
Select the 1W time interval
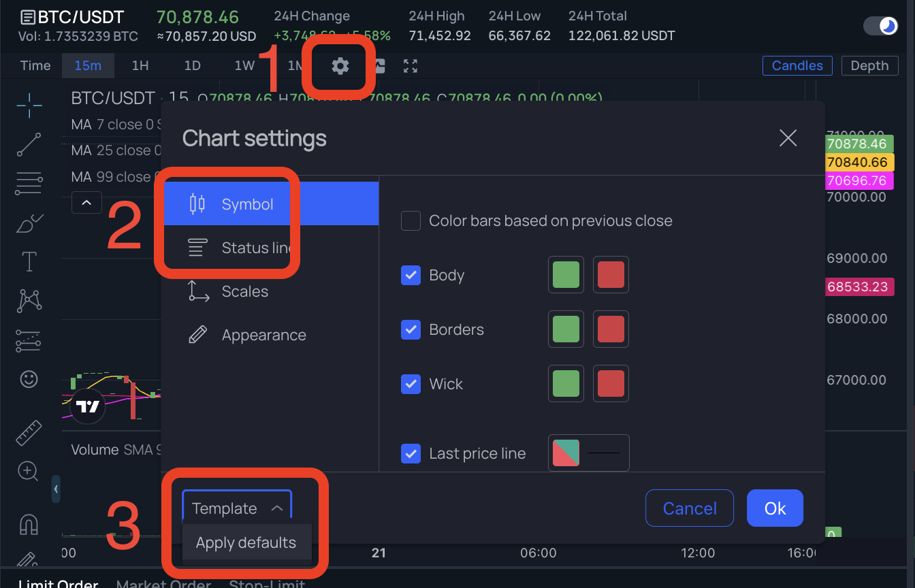[x=244, y=65]
